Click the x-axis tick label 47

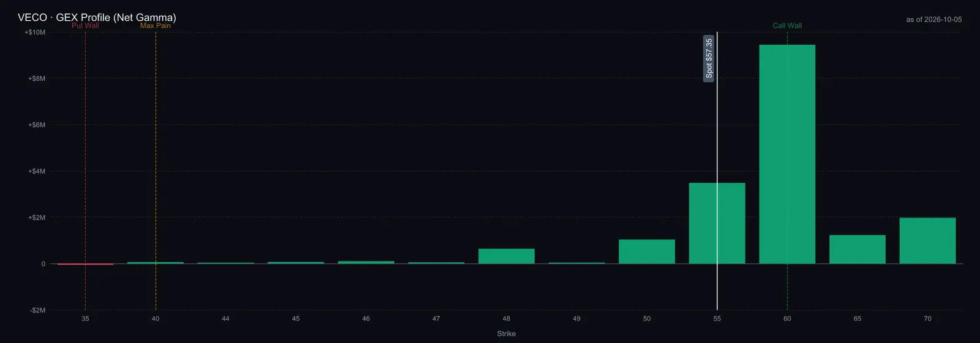(x=436, y=318)
